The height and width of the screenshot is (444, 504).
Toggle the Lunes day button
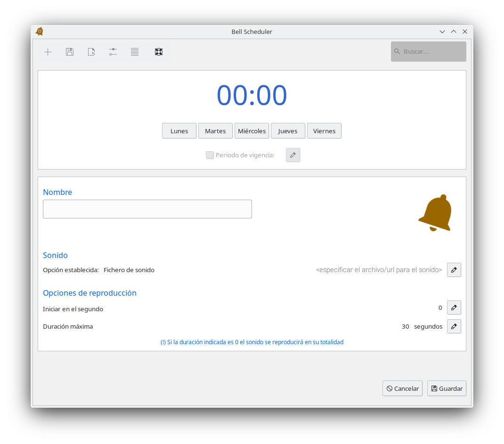pyautogui.click(x=179, y=131)
